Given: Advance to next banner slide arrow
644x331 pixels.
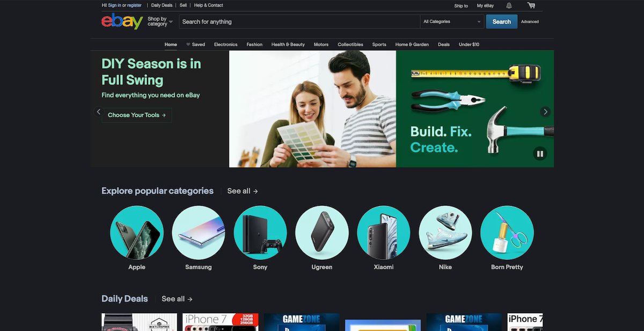Looking at the screenshot, I should click(x=545, y=112).
